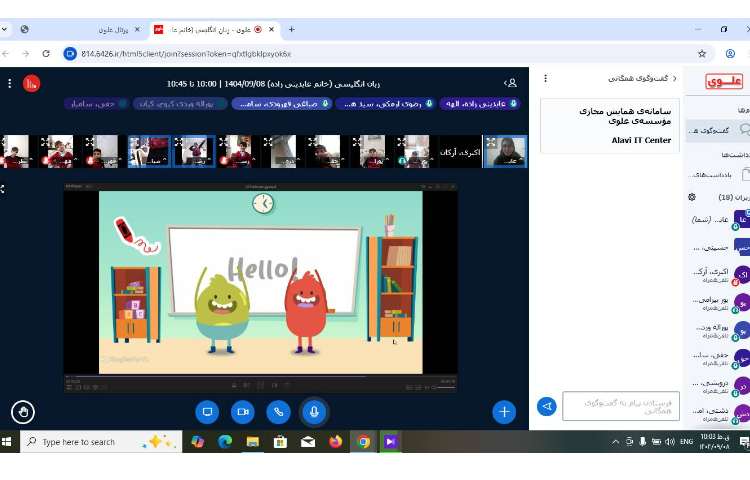This screenshot has width=750, height=480.
Task: Open users gear settings icon
Action: point(691,197)
